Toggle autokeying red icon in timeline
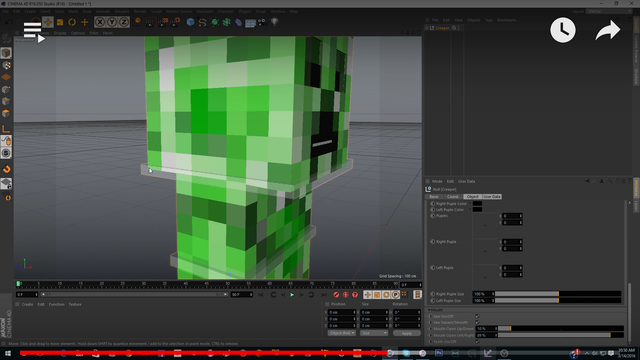 pos(345,295)
